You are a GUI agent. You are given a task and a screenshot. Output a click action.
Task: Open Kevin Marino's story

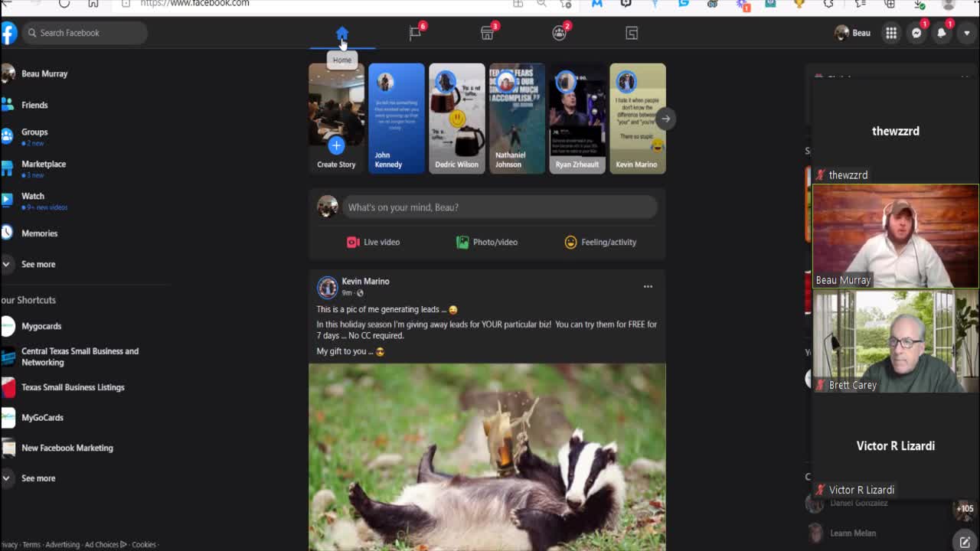(638, 118)
